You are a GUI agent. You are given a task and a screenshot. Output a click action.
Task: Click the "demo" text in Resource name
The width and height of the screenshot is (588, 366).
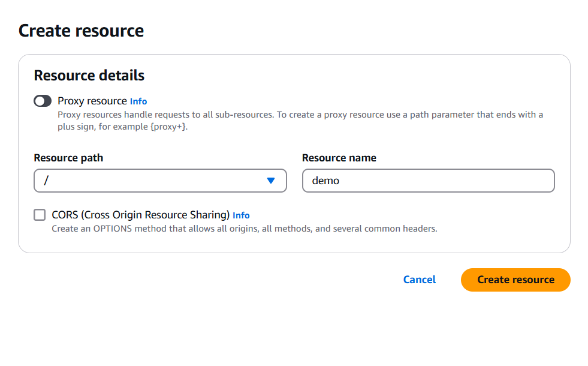point(325,181)
